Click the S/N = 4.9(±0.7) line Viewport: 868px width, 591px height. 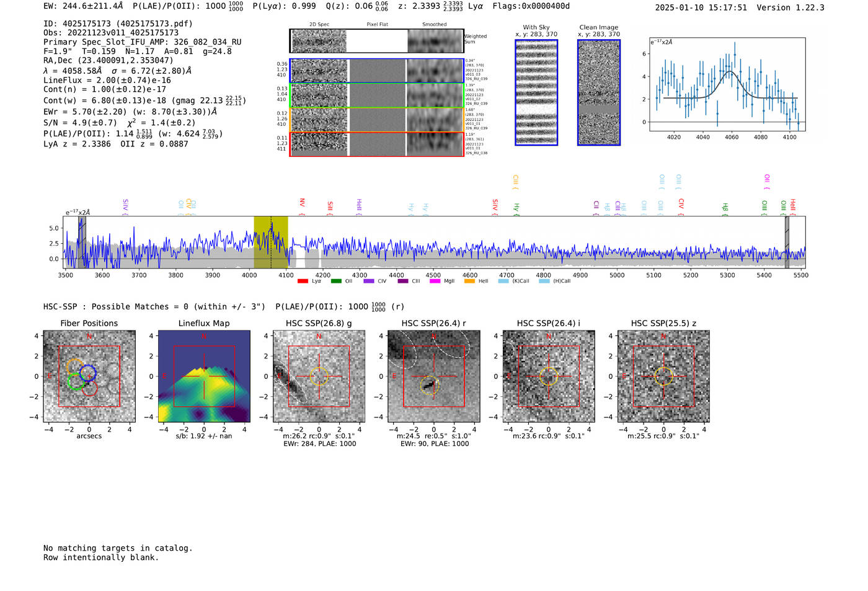[119, 123]
